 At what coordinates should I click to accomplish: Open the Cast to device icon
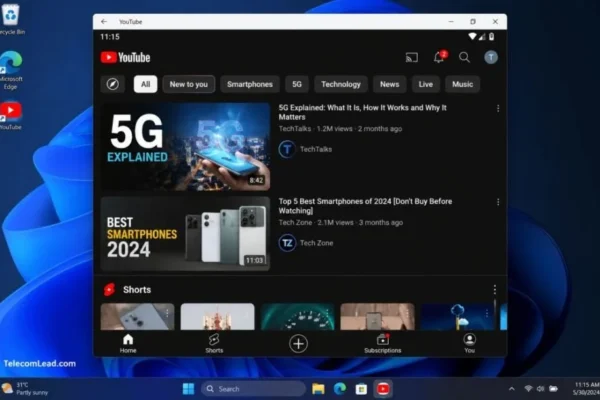point(412,57)
